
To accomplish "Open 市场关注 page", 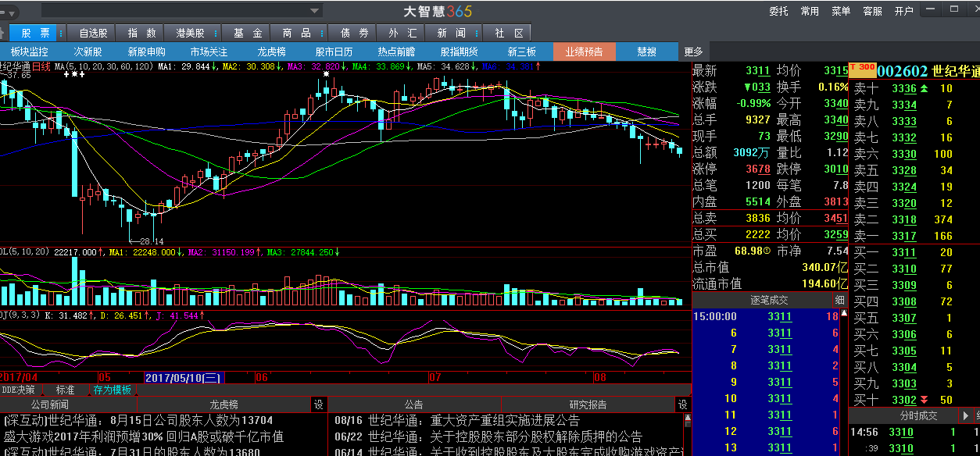I will pyautogui.click(x=209, y=52).
